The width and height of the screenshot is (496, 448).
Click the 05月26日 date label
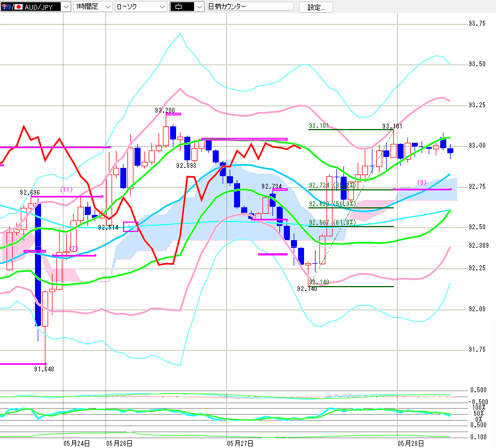click(x=119, y=444)
